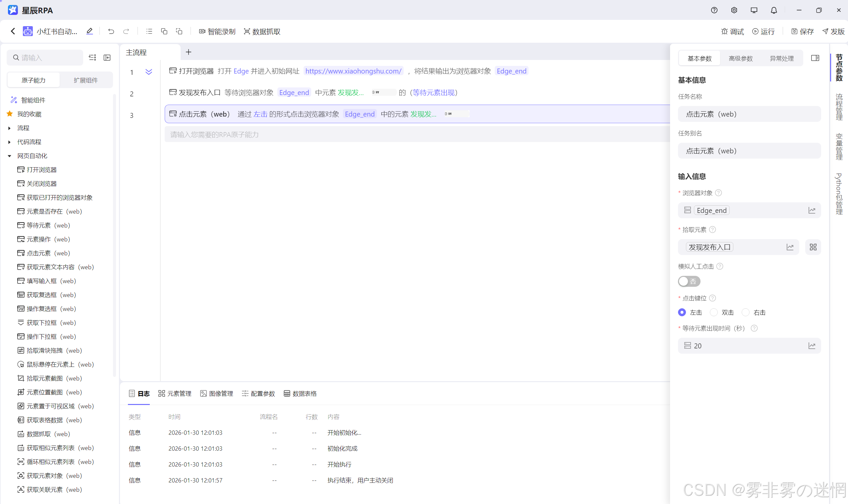Viewport: 848px width, 504px height.
Task: Collapse the 网页自动化 tree category
Action: (x=10, y=156)
